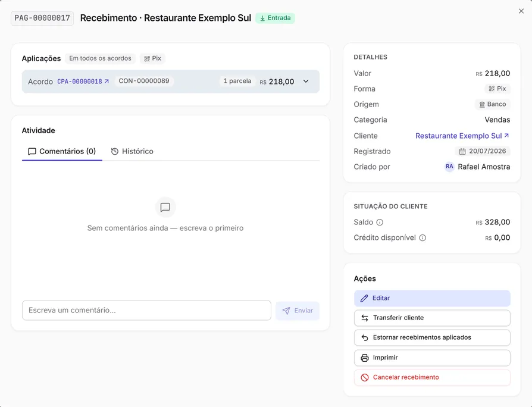Click the Editar action button
This screenshot has height=407, width=532.
tap(432, 298)
